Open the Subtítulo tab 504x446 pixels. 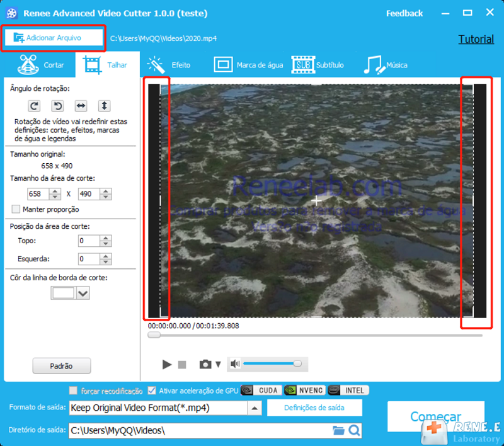point(318,65)
